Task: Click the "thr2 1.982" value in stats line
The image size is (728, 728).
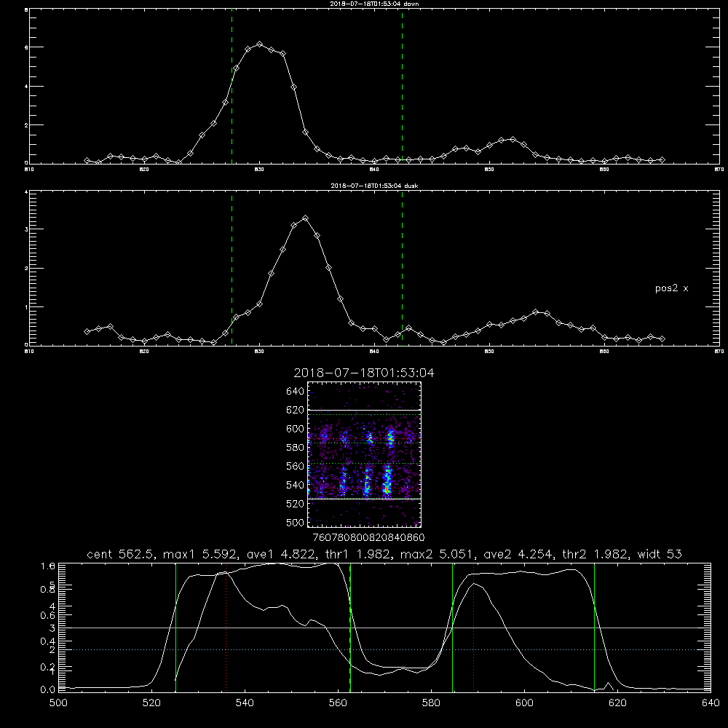Action: [x=594, y=554]
